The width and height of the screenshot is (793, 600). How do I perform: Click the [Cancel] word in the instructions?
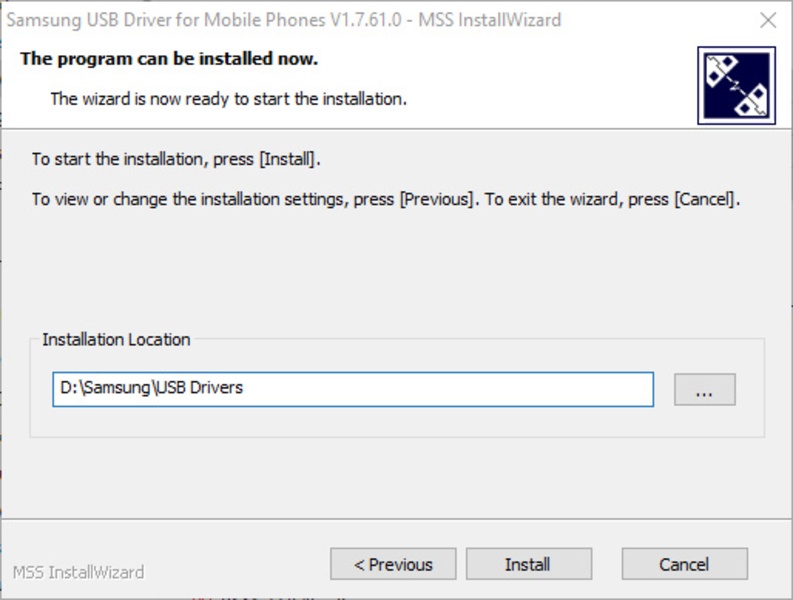(x=706, y=199)
